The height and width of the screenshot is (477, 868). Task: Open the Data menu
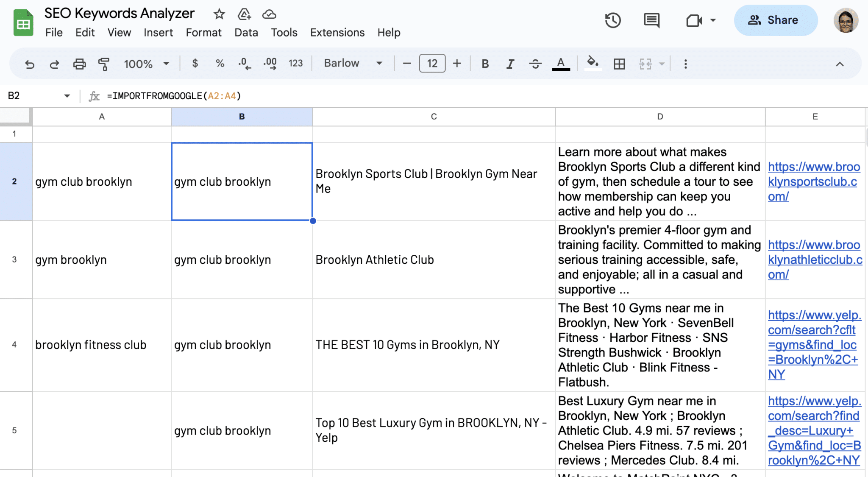pyautogui.click(x=246, y=32)
